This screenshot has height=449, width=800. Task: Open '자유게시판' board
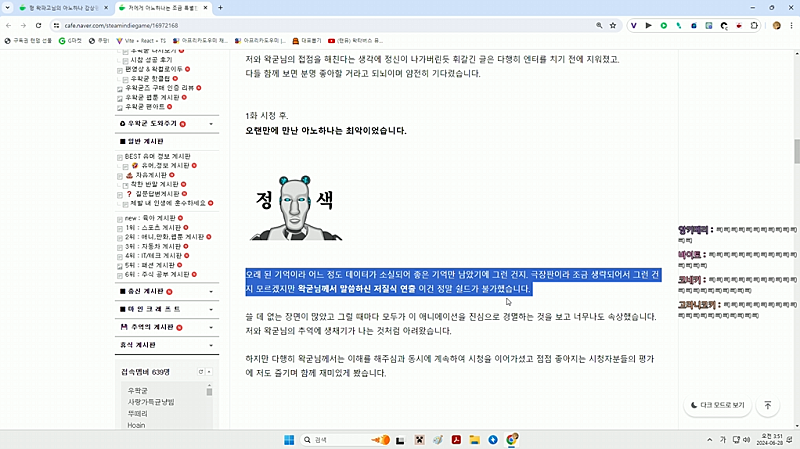click(x=151, y=175)
